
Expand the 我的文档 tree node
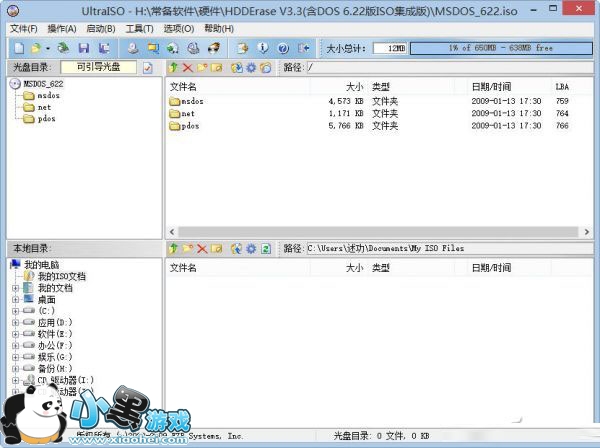[15, 288]
